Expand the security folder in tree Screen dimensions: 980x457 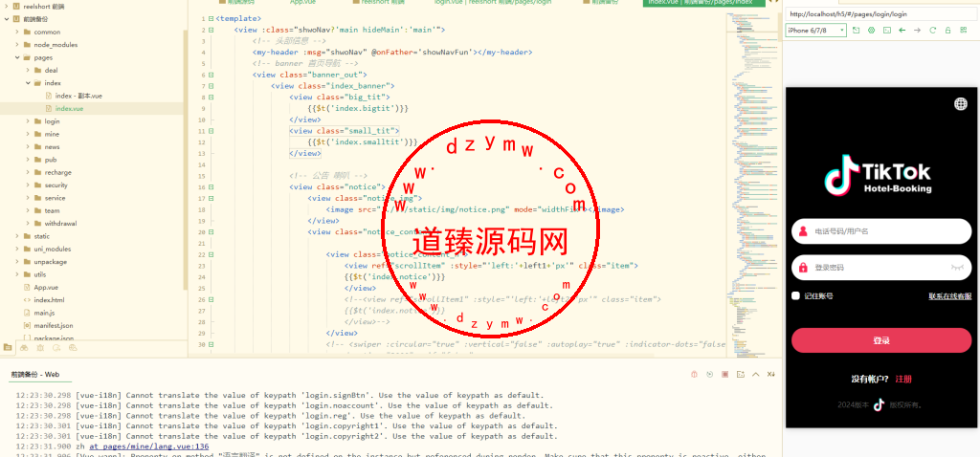28,185
